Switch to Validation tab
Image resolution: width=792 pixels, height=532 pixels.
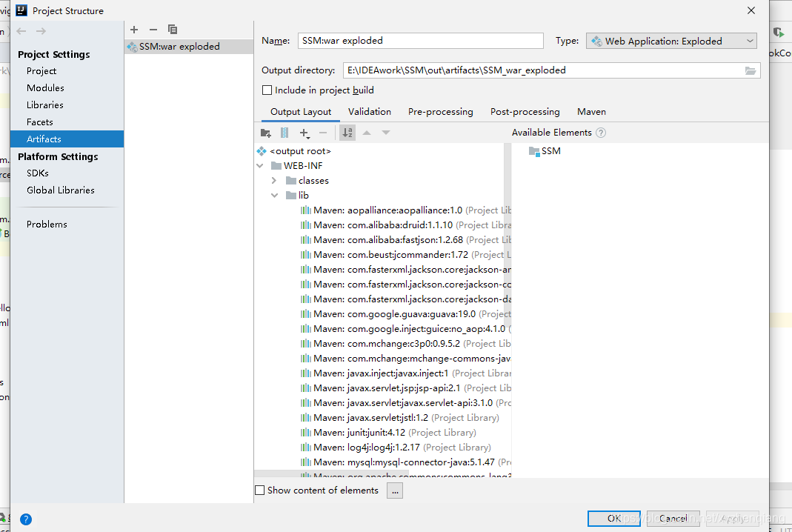(x=369, y=112)
